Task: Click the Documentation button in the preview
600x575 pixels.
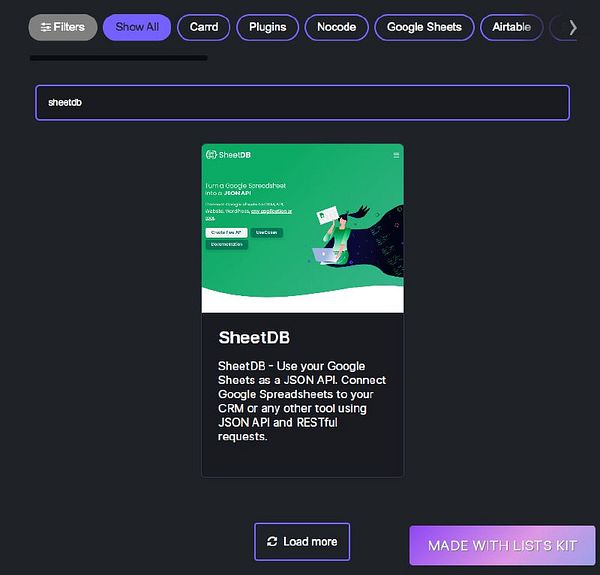Action: coord(227,244)
